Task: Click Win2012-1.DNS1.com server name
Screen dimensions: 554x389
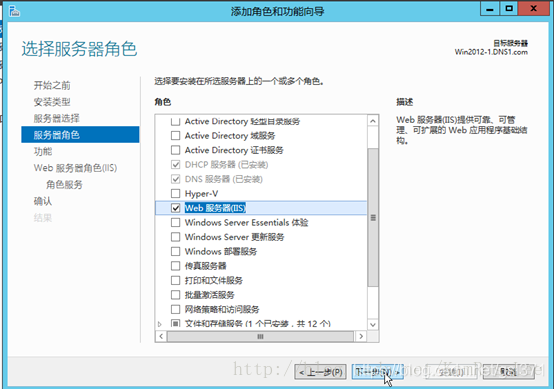Action: click(x=491, y=52)
